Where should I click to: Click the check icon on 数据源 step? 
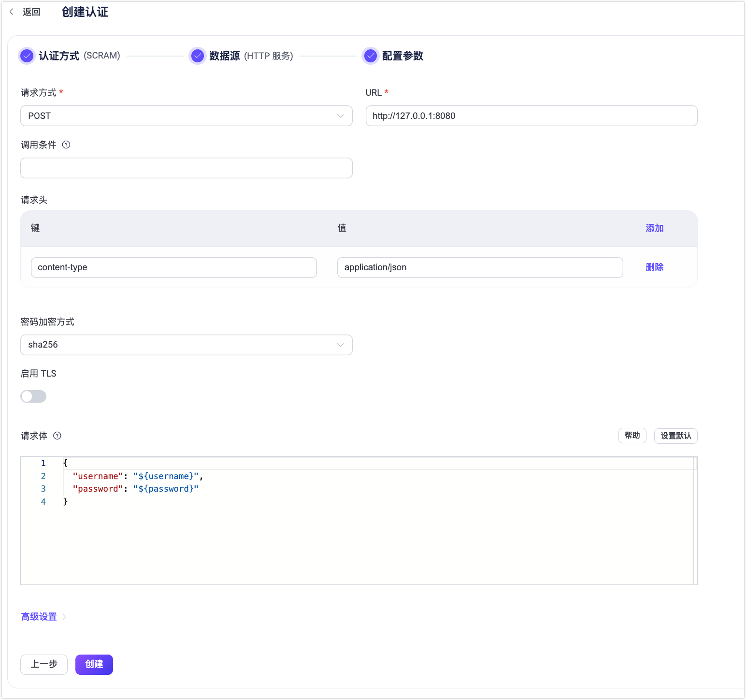click(x=198, y=56)
